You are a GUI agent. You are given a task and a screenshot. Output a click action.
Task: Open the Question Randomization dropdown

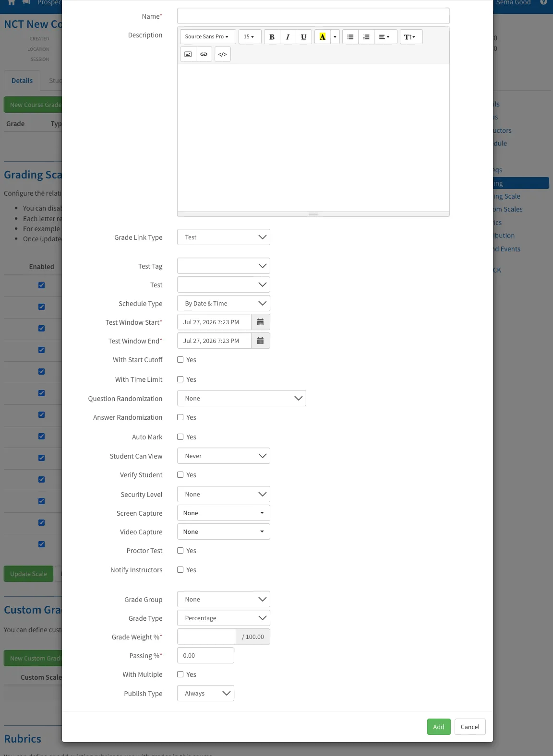241,398
